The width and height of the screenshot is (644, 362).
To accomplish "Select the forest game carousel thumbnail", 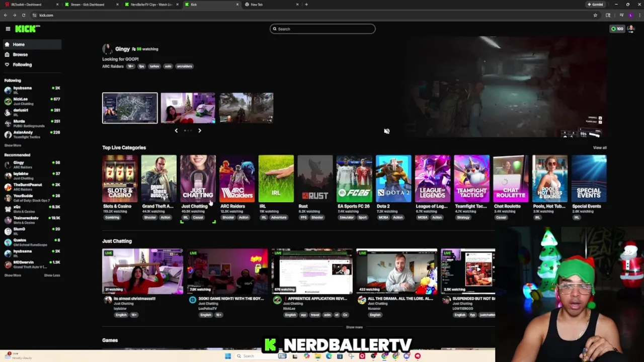I will (x=246, y=108).
